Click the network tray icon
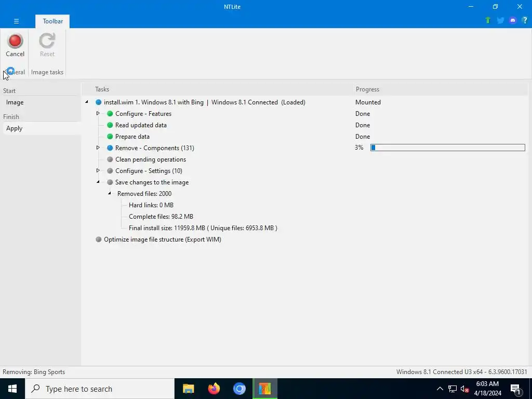Viewport: 532px width, 399px height. pyautogui.click(x=453, y=389)
